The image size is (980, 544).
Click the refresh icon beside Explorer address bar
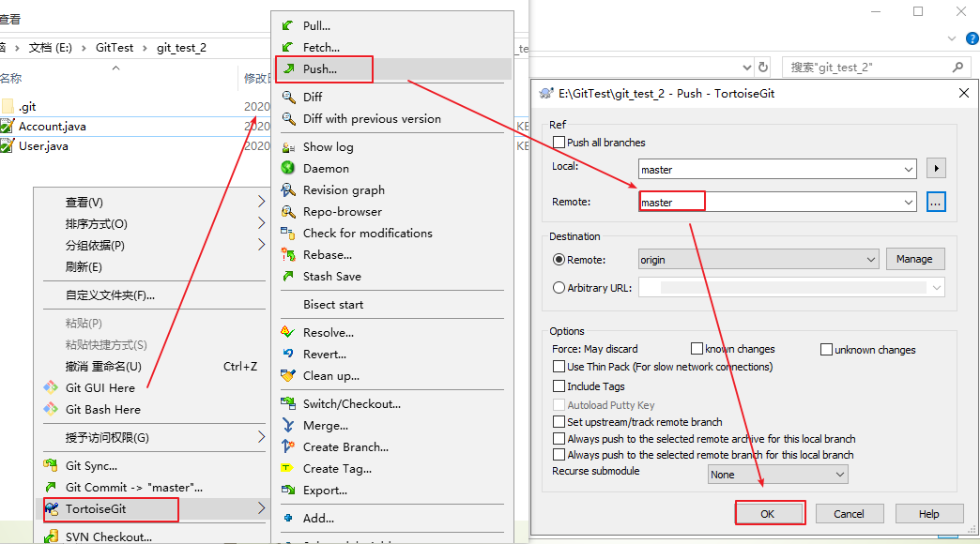point(762,67)
